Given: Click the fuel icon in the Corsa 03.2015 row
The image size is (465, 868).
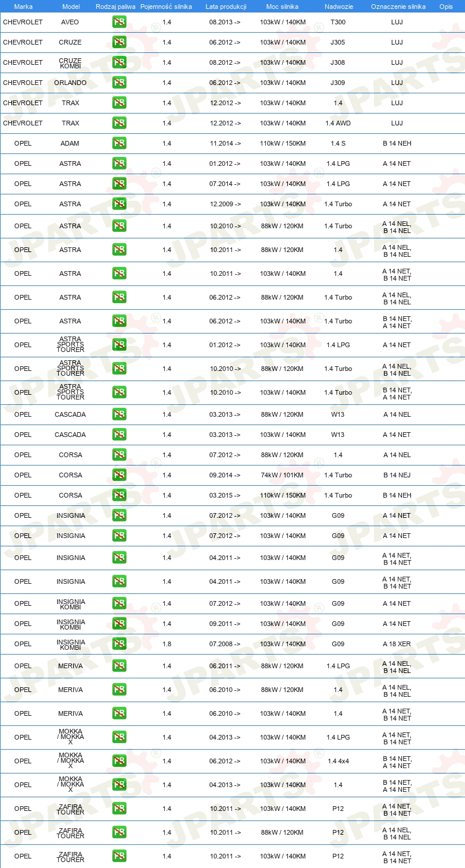Looking at the screenshot, I should (x=119, y=496).
